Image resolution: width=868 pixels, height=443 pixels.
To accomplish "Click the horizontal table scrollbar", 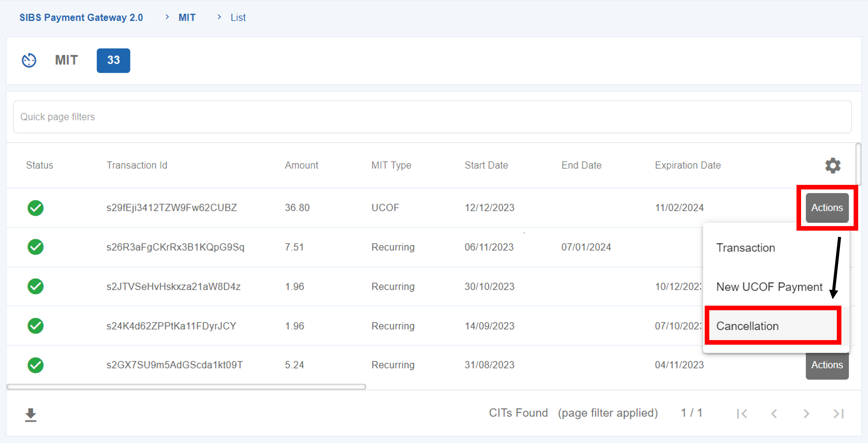I will [x=186, y=387].
